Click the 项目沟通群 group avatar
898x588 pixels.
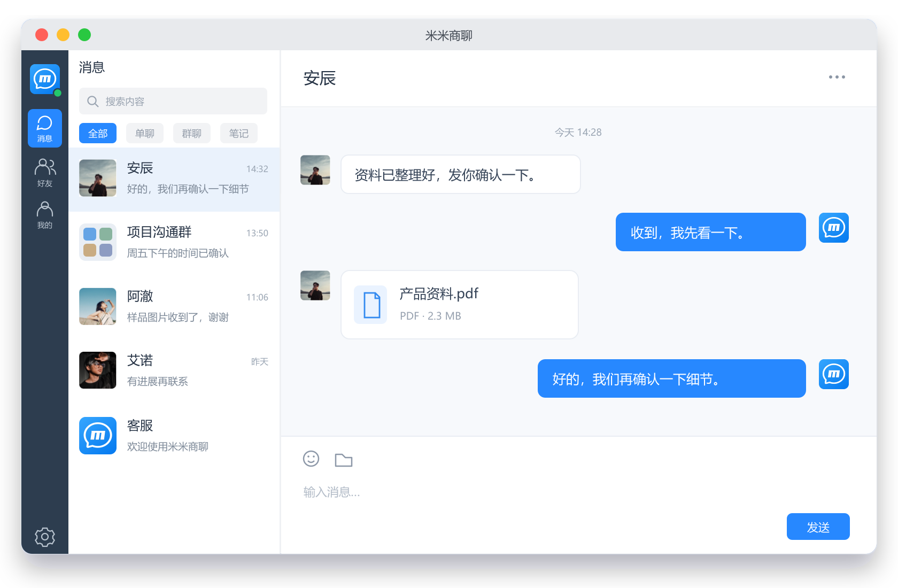98,242
